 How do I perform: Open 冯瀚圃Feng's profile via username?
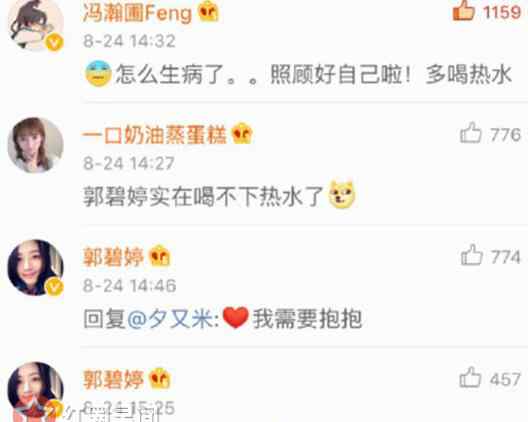[x=137, y=13]
